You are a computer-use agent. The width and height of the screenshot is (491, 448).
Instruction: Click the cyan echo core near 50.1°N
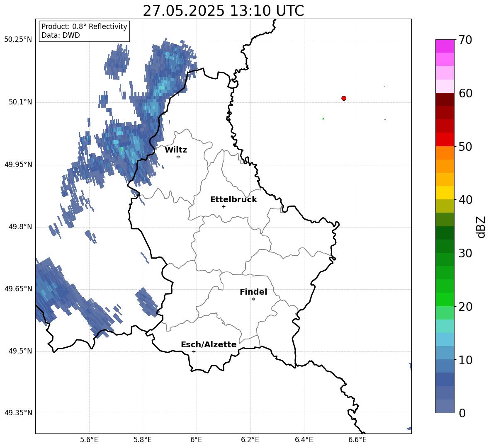[x=153, y=107]
